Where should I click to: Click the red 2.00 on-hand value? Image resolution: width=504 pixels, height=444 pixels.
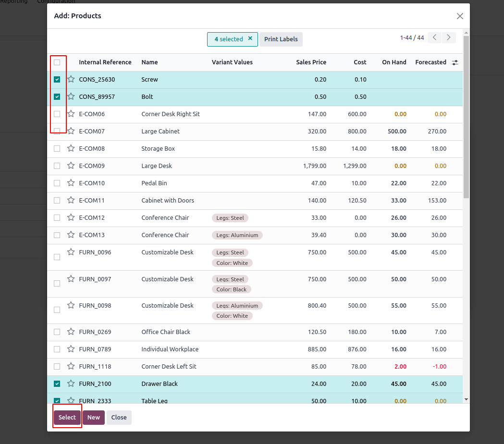[x=401, y=367]
